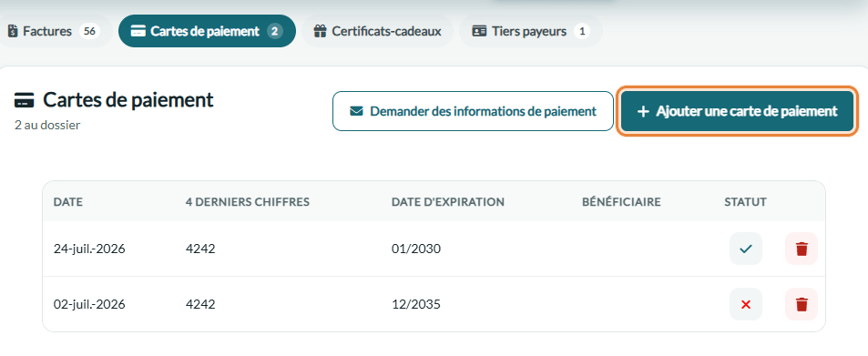Click the '2 au dossier' subtitle
The width and height of the screenshot is (868, 356).
(x=47, y=125)
